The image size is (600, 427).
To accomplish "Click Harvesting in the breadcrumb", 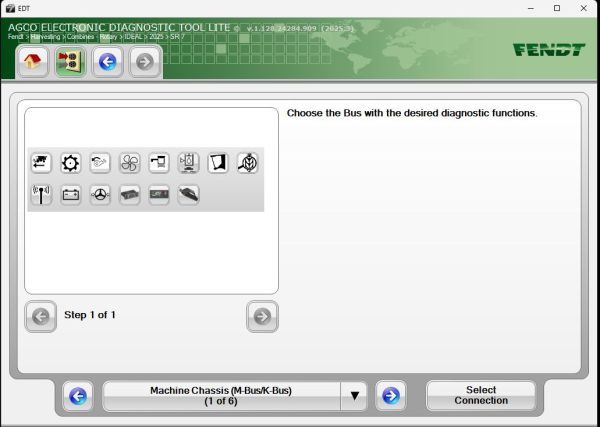I will tap(46, 37).
